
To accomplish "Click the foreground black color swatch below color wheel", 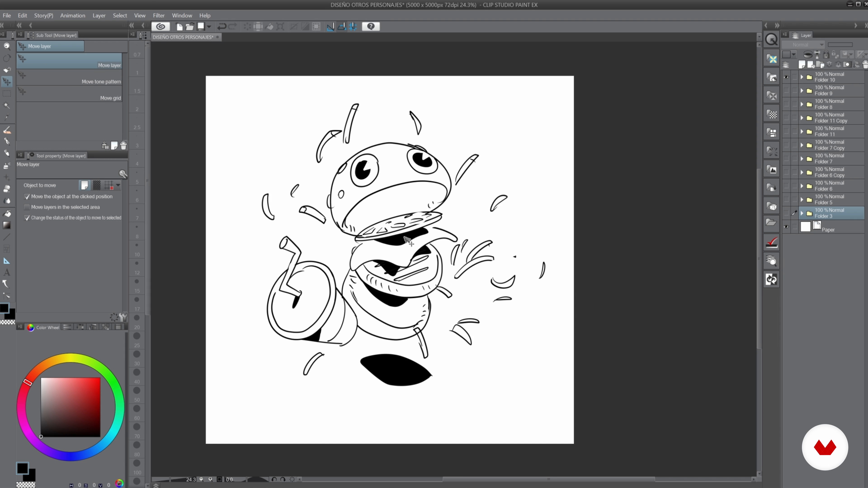I will point(22,468).
